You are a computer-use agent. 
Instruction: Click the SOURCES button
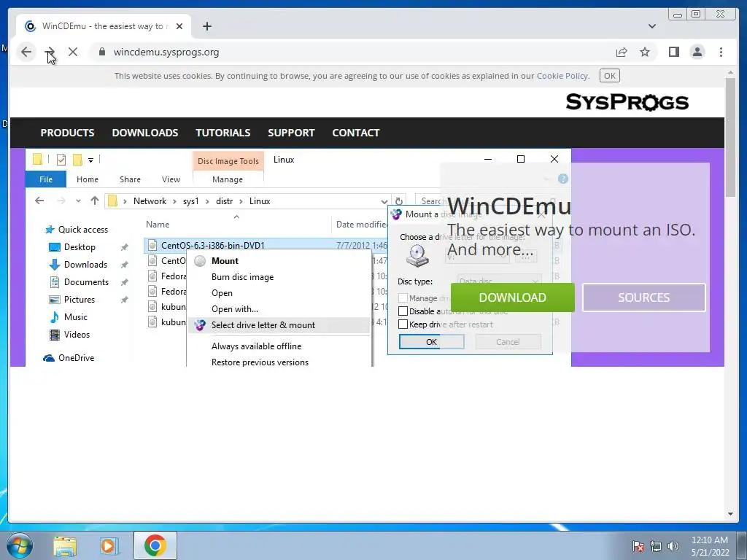643,297
